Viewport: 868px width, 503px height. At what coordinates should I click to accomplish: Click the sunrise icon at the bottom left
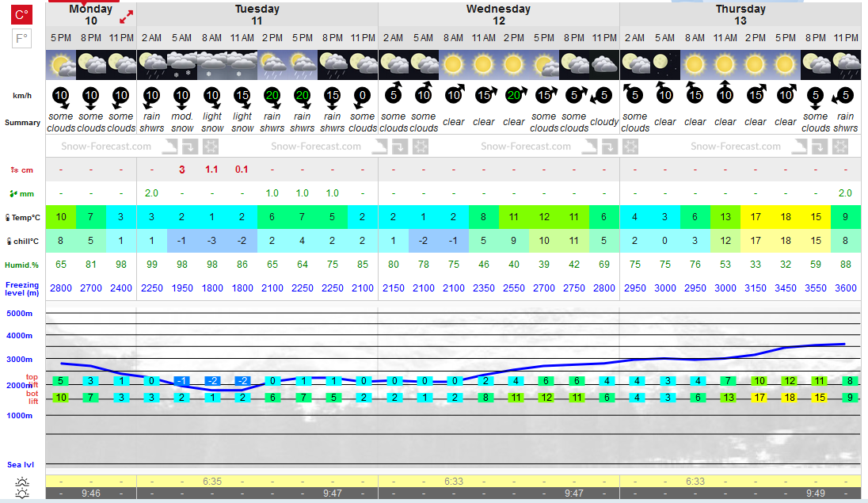22,482
